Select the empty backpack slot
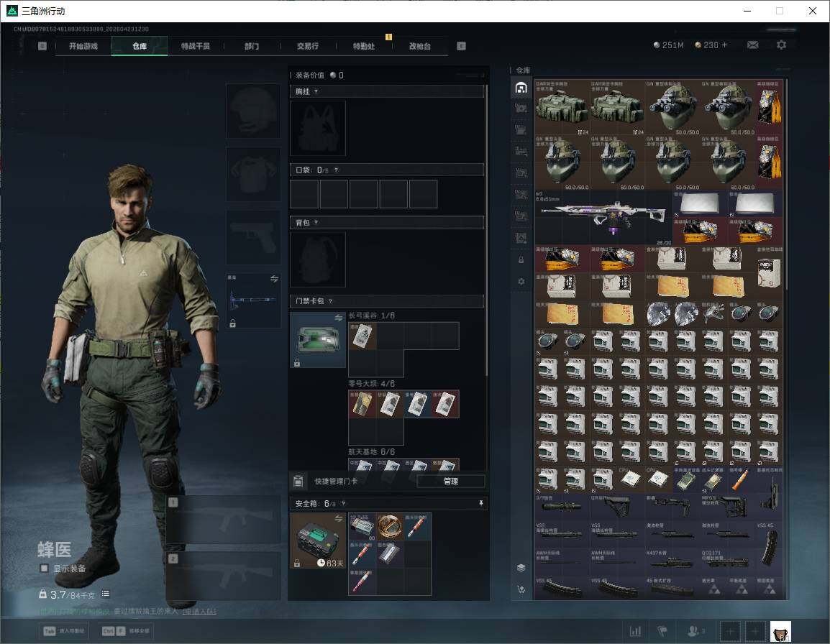The image size is (830, 644). (318, 259)
